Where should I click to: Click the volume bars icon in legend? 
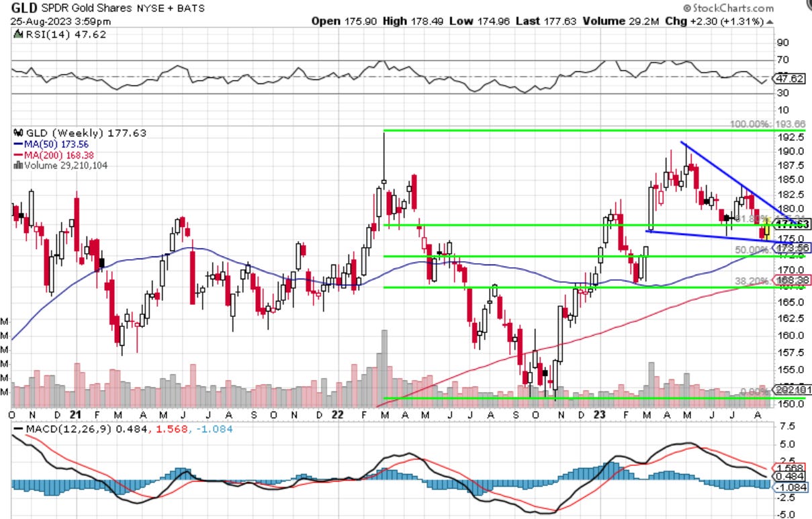tap(17, 165)
